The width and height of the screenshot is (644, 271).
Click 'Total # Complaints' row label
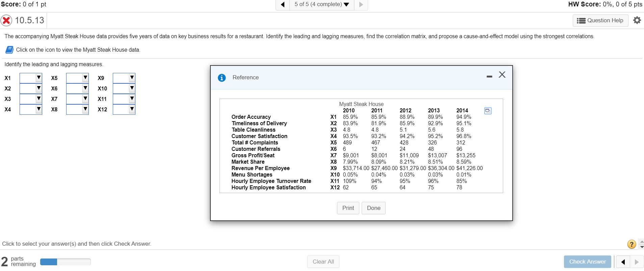255,142
